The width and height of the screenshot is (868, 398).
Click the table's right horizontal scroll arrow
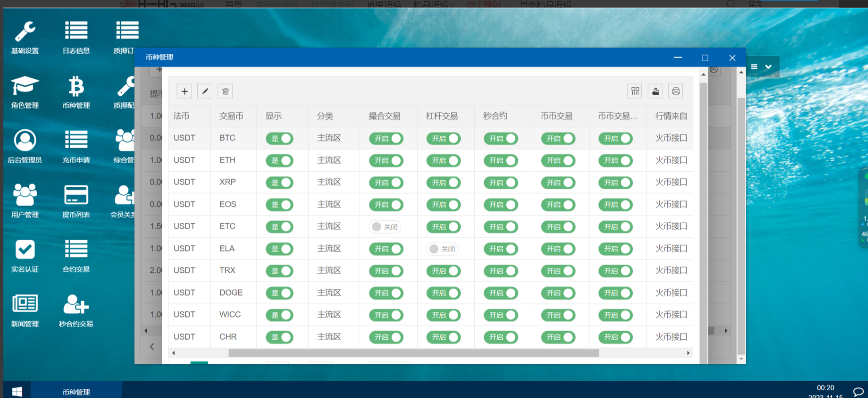pyautogui.click(x=688, y=353)
